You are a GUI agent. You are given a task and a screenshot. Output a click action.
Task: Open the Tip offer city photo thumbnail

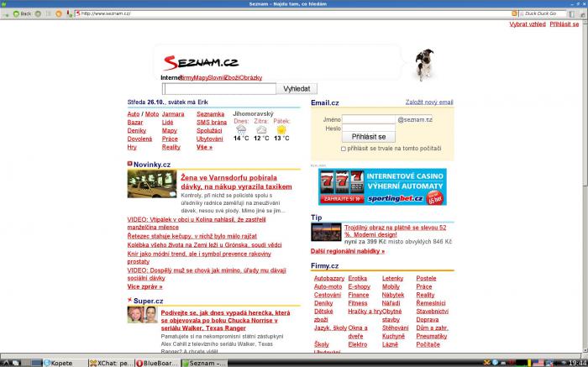point(326,232)
